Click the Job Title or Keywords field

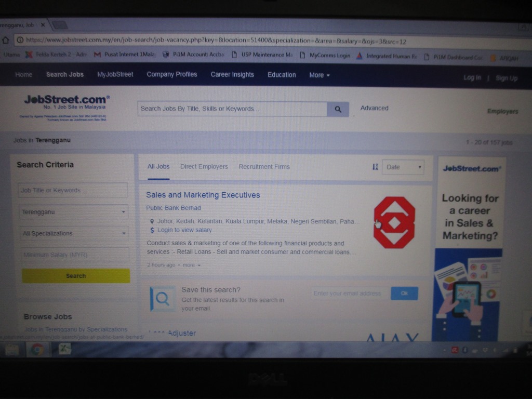(x=73, y=190)
